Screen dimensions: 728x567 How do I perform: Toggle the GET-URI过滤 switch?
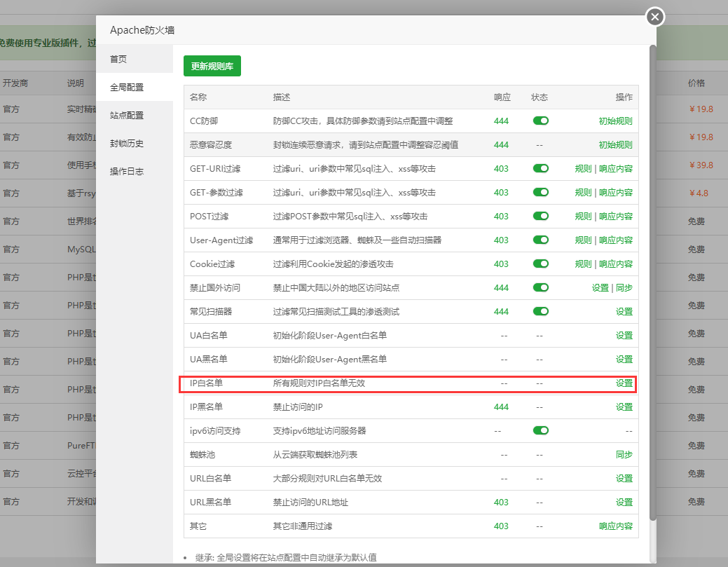[541, 168]
